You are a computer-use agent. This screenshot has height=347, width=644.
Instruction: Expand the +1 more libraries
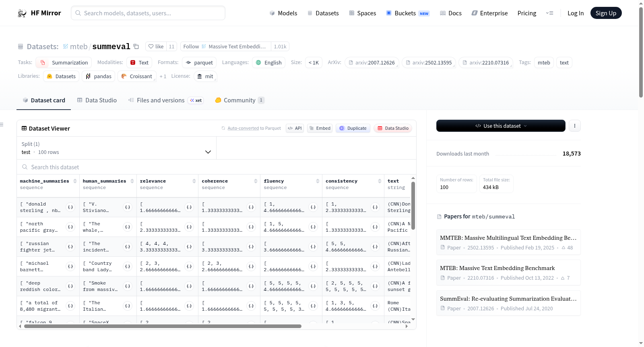coord(163,76)
